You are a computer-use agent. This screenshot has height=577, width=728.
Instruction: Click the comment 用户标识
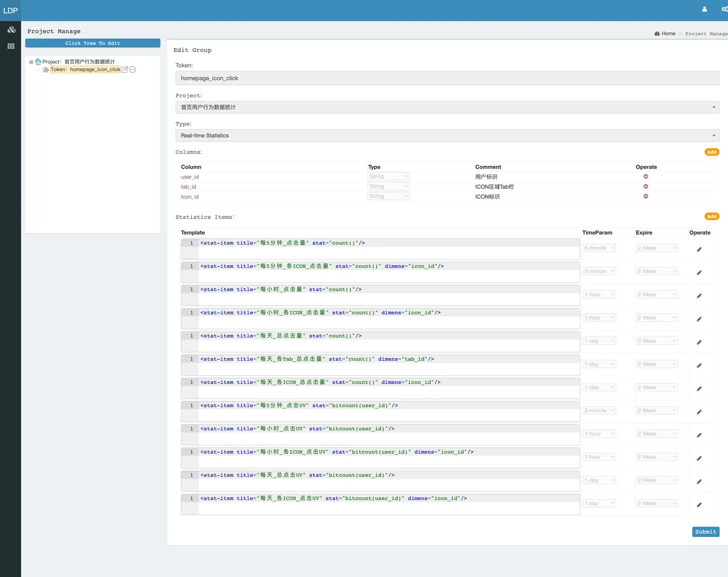coord(486,177)
